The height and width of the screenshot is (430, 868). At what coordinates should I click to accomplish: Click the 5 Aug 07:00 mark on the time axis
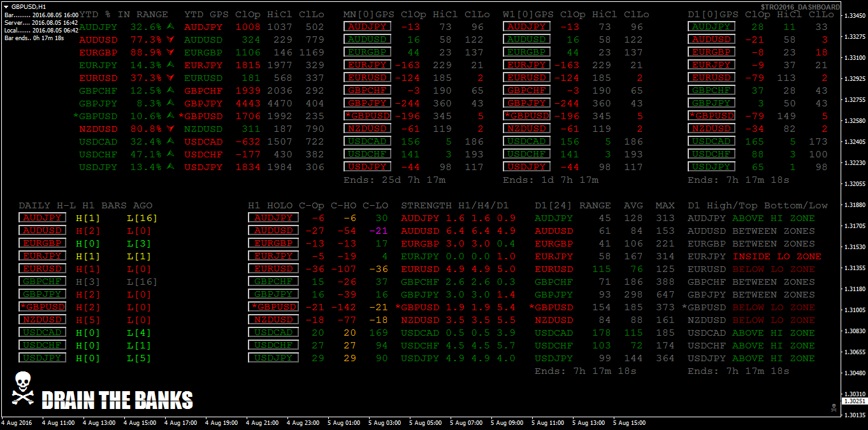(466, 422)
